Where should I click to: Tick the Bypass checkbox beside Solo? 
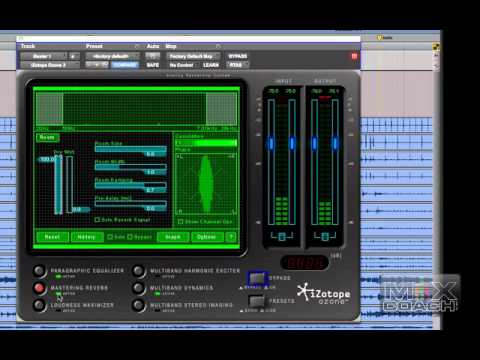[x=130, y=237]
